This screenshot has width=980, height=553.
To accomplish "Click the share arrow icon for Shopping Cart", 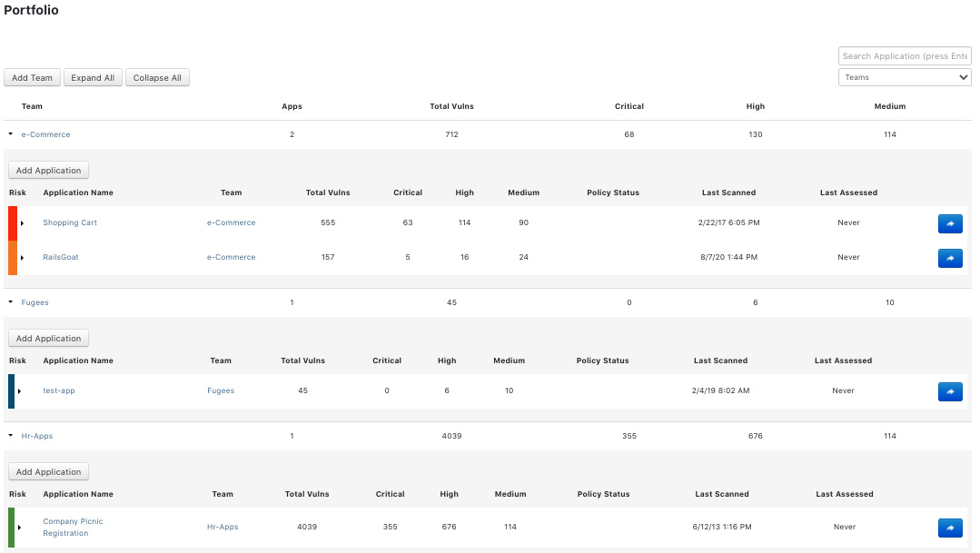I will [x=949, y=223].
